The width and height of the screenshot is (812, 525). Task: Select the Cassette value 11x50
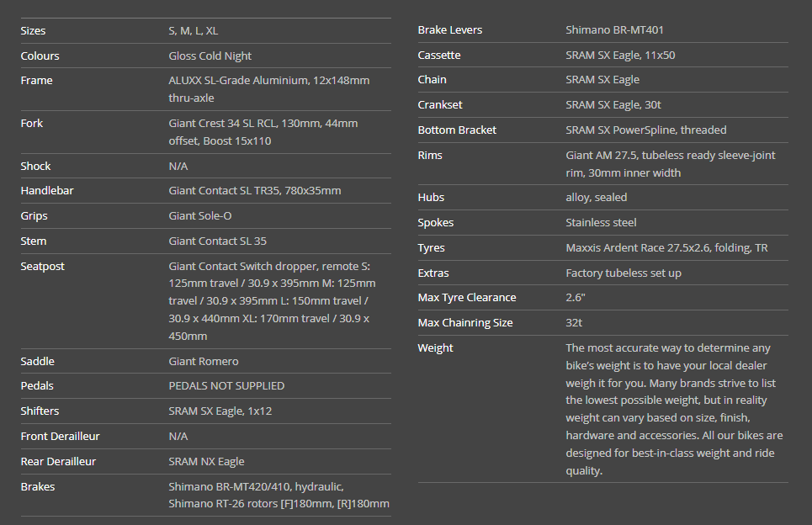[x=620, y=56]
